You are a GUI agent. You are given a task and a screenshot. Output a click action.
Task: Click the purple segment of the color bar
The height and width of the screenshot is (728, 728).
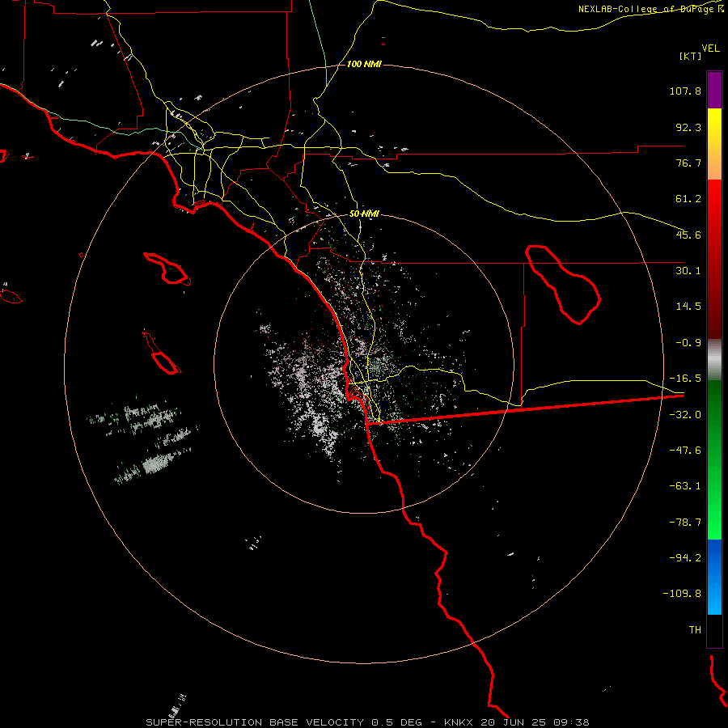(714, 91)
